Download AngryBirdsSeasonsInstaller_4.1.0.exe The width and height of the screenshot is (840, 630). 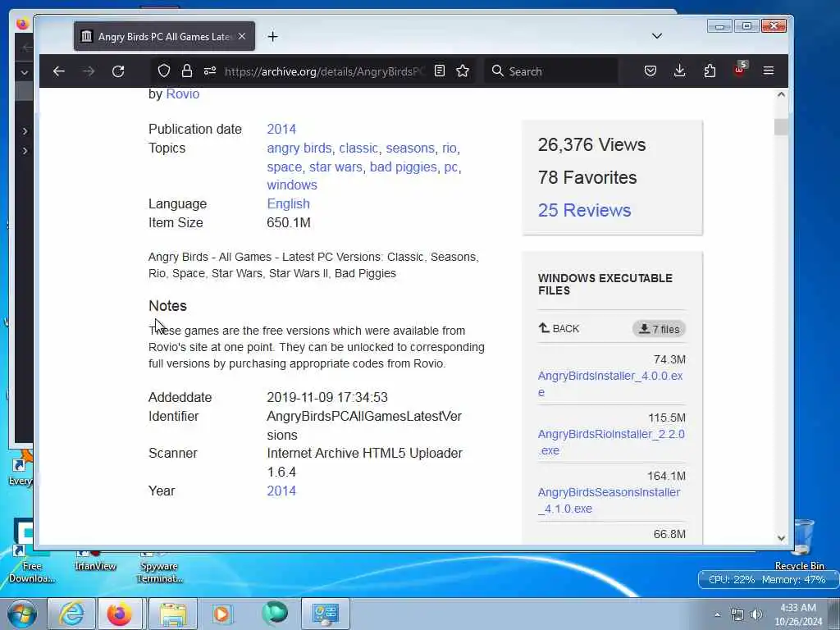tap(609, 500)
